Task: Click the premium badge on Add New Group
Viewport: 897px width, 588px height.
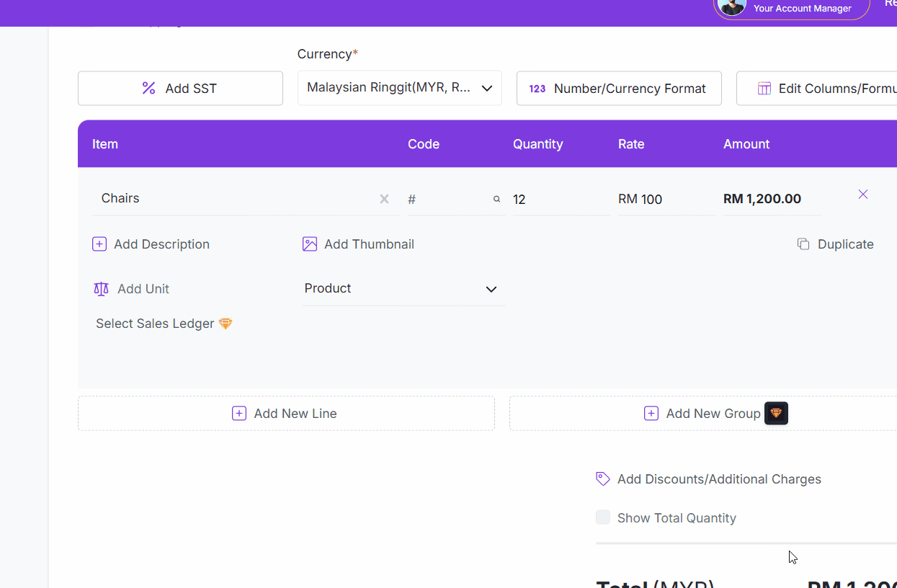Action: tap(776, 413)
